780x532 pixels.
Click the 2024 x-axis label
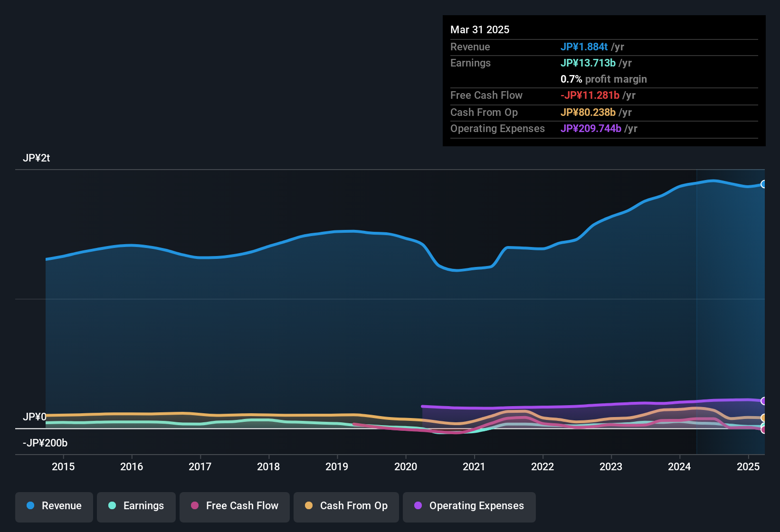click(679, 466)
